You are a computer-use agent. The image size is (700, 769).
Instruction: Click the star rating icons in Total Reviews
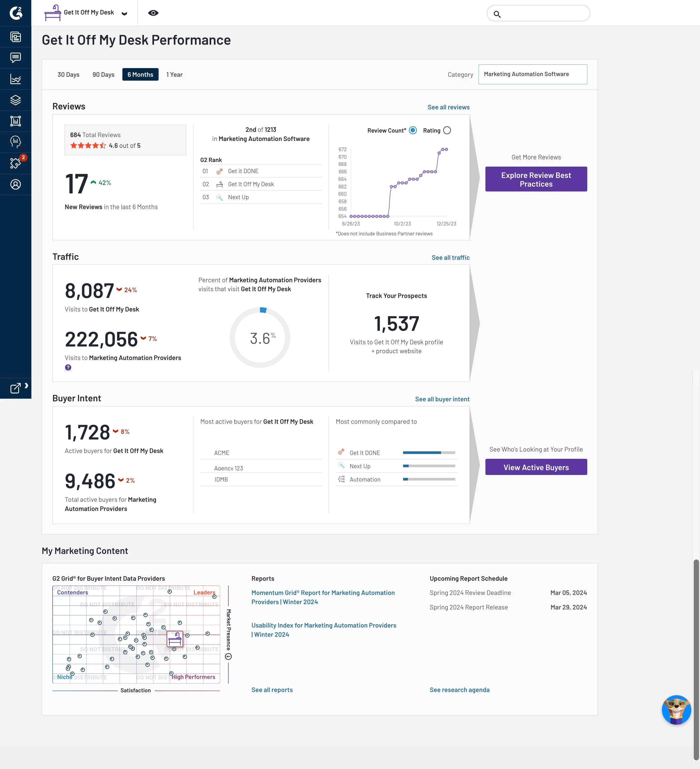[x=88, y=145]
